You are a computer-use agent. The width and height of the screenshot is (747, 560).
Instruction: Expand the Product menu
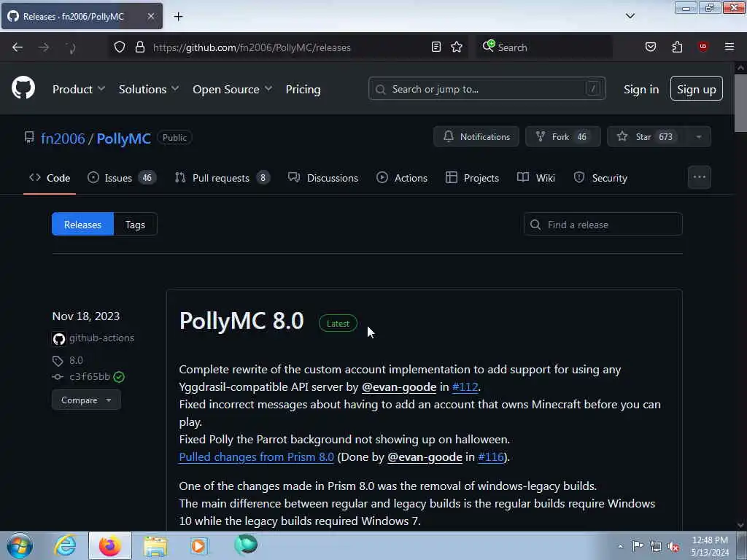(x=79, y=89)
